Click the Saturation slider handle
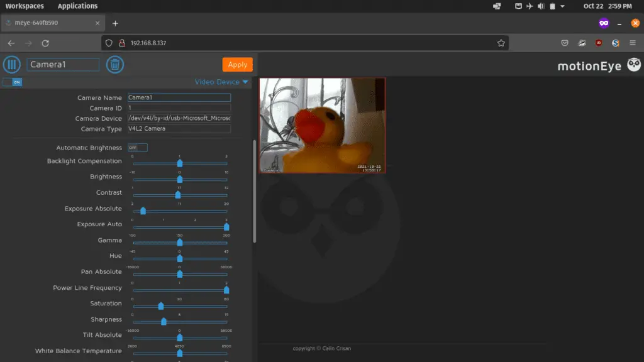 (x=161, y=306)
